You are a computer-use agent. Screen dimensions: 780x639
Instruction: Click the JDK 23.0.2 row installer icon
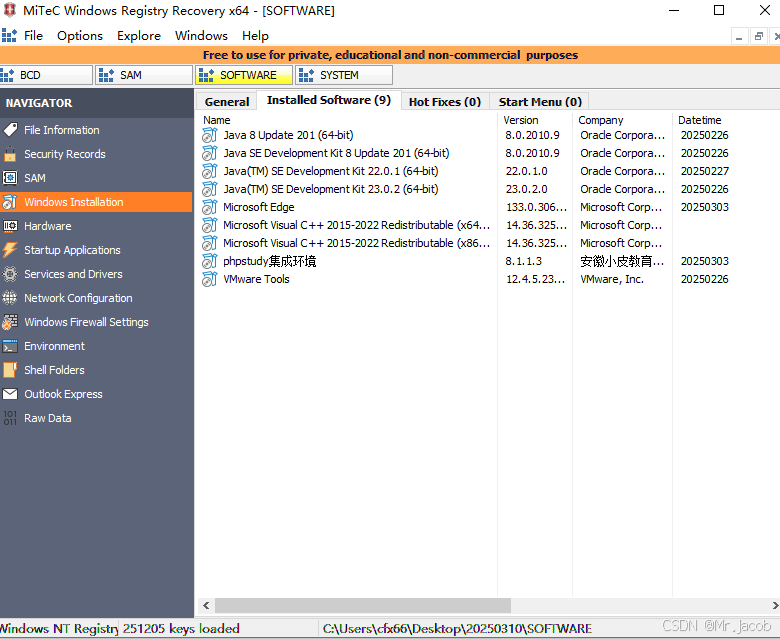click(210, 189)
